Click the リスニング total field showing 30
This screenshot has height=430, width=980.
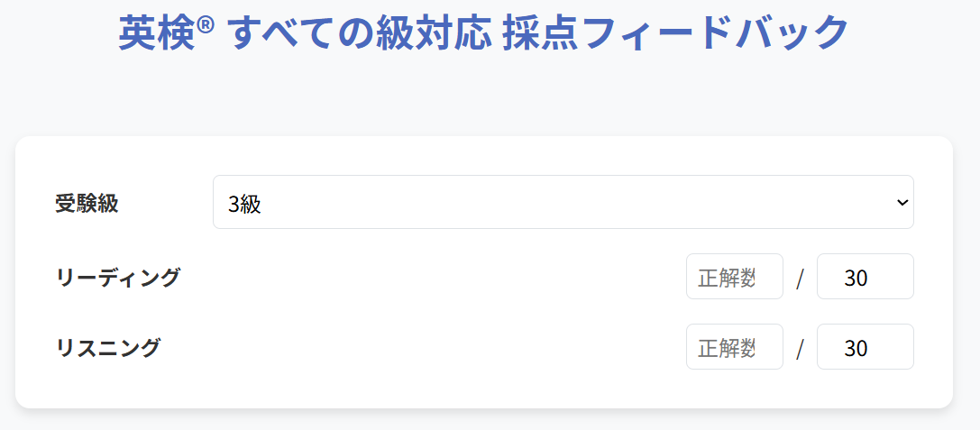[865, 347]
